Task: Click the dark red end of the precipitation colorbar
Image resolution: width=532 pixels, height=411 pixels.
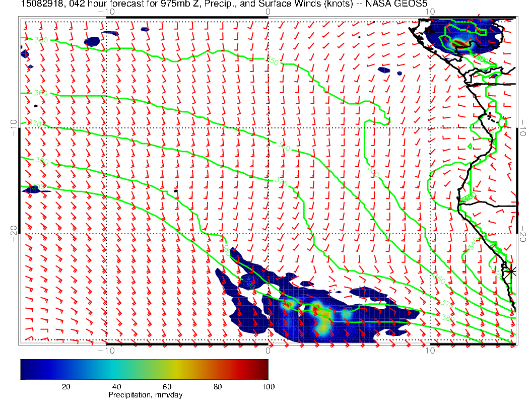Action: [x=264, y=369]
